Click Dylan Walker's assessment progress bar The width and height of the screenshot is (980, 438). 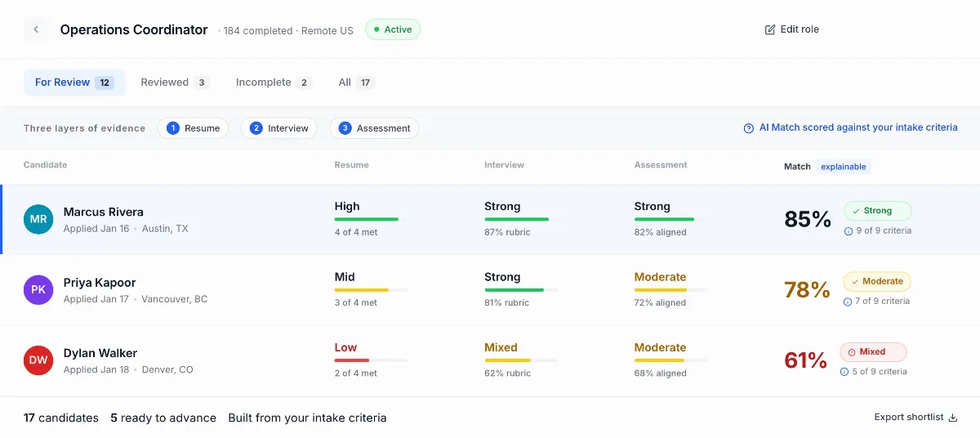(671, 360)
